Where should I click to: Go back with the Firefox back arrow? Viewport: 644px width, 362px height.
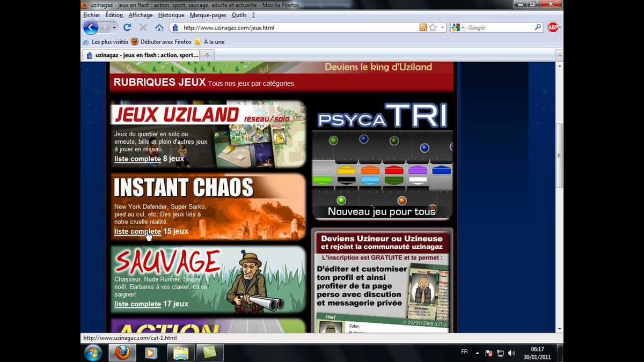pos(91,27)
